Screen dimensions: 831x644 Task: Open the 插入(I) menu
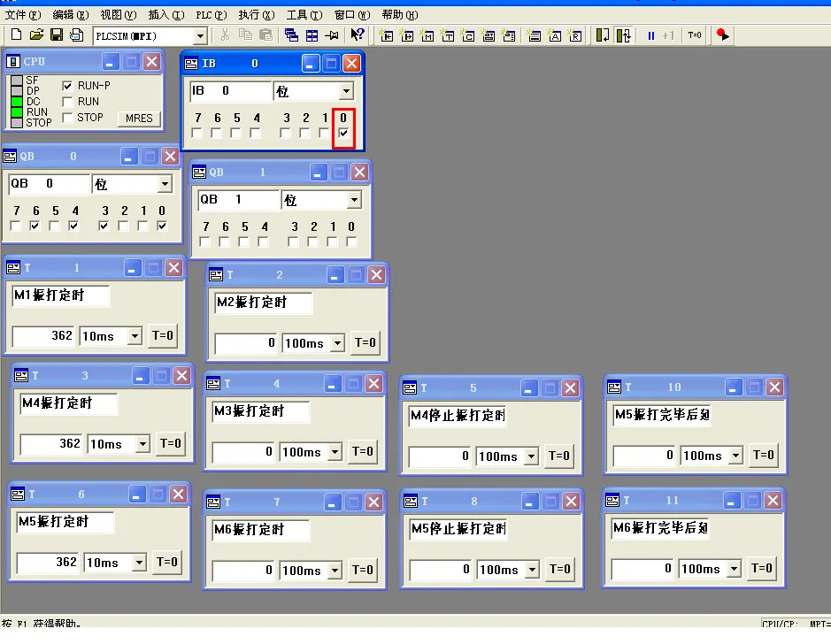pyautogui.click(x=165, y=15)
